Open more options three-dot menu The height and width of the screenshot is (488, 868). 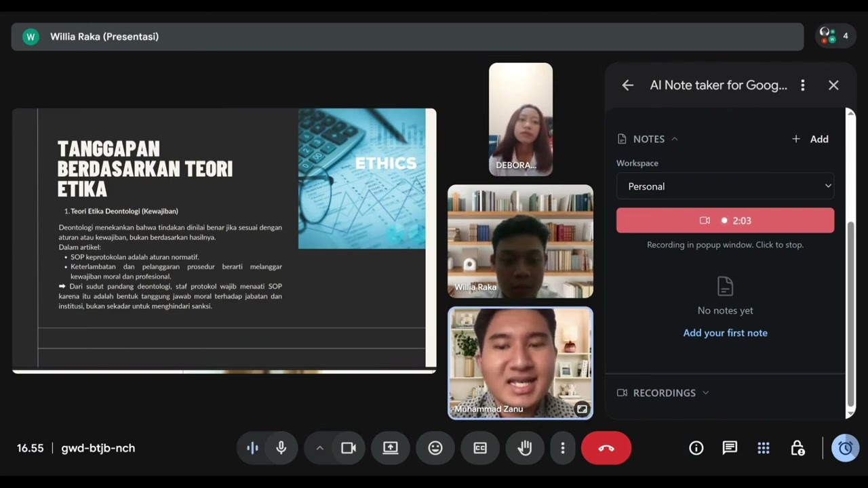[562, 448]
